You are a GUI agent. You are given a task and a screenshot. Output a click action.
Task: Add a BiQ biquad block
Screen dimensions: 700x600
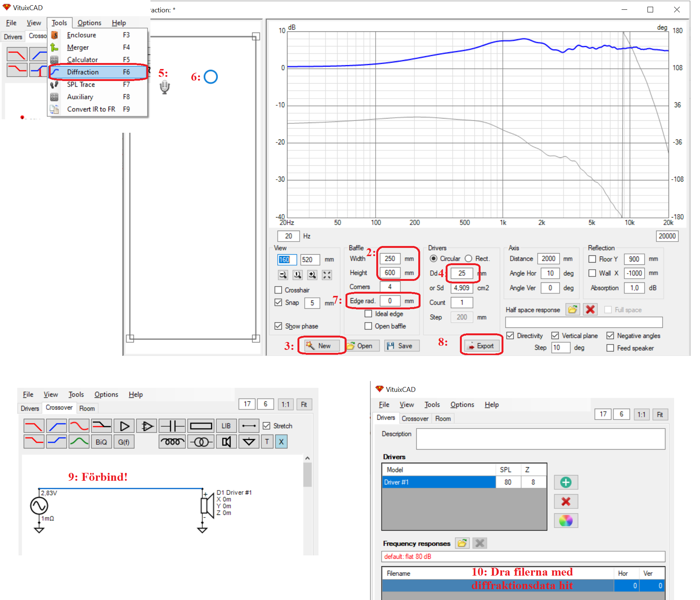101,442
